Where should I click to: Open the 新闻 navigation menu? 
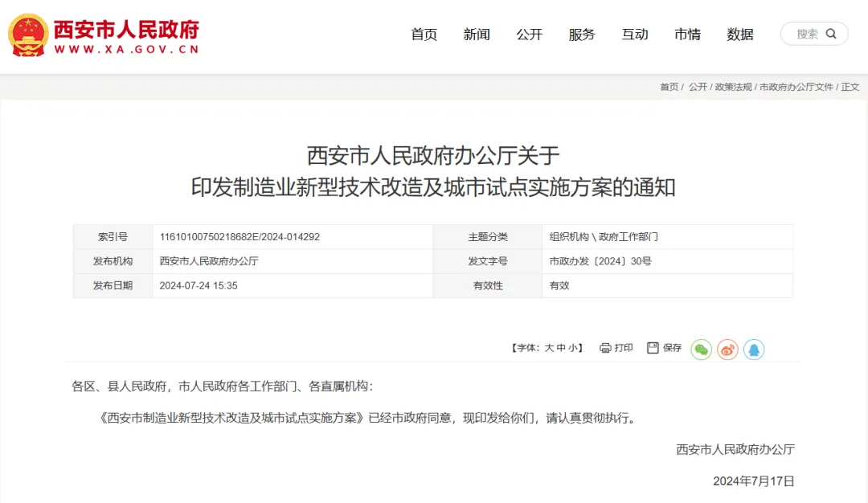477,35
